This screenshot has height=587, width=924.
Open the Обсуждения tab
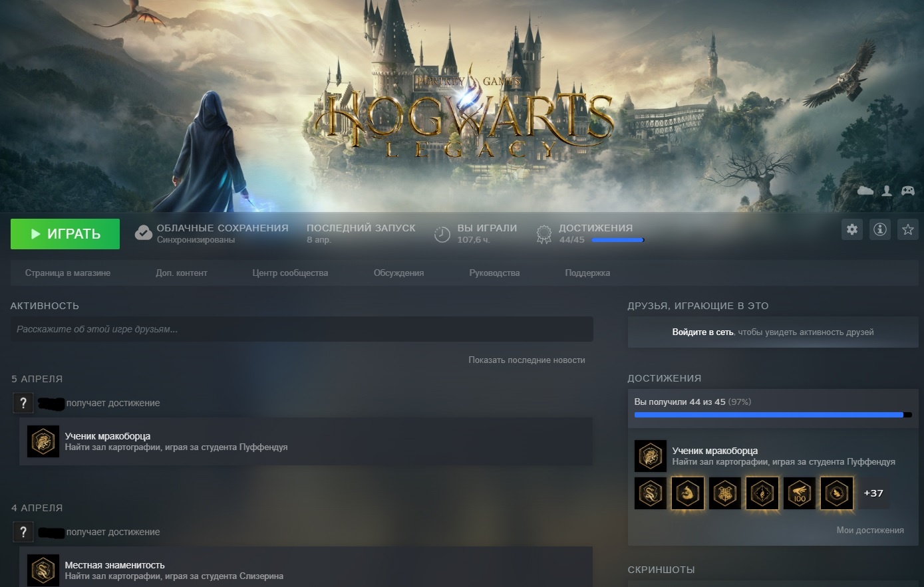(398, 273)
